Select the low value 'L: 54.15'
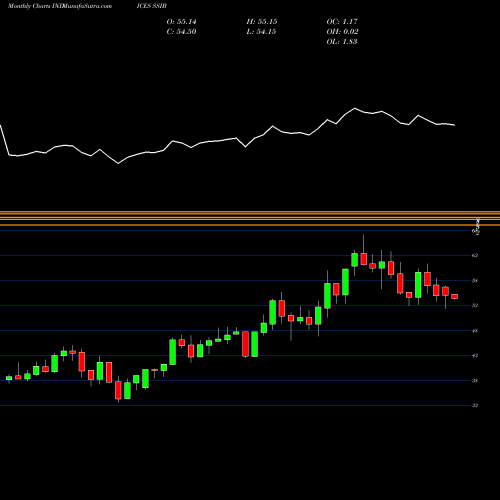The height and width of the screenshot is (500, 500). tap(261, 32)
